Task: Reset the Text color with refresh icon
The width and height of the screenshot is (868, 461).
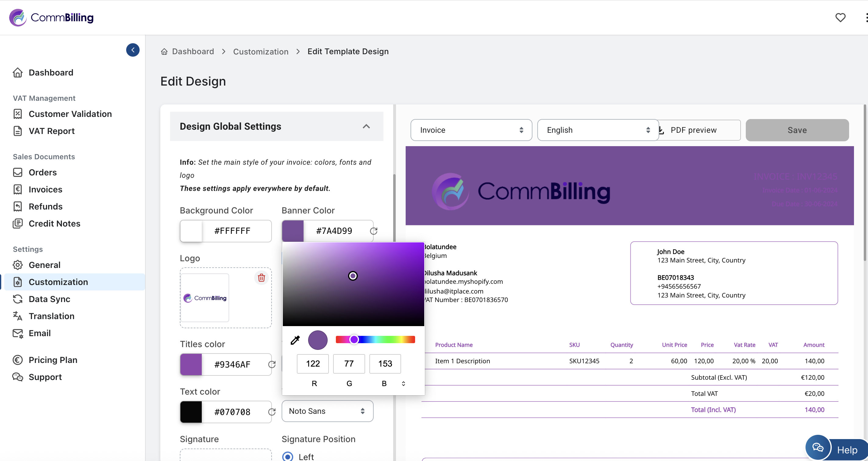Action: (272, 412)
